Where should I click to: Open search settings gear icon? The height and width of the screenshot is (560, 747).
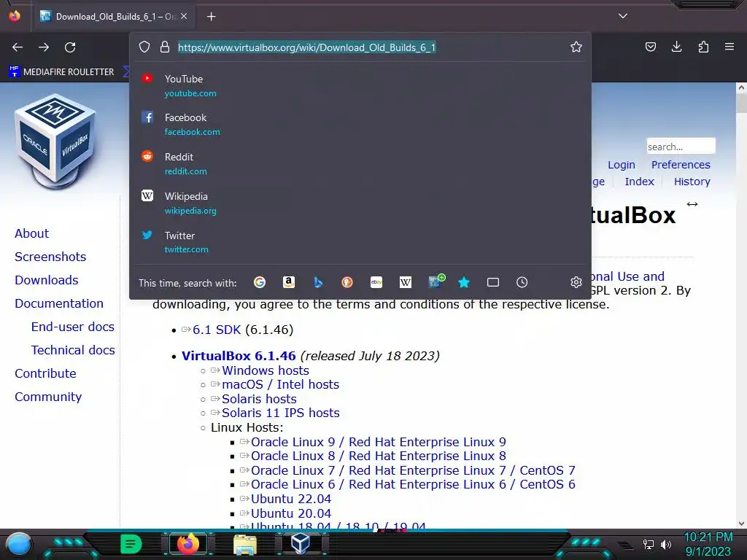click(576, 282)
